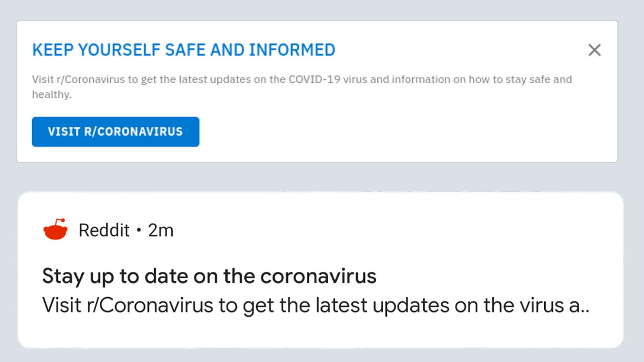Click the word "healthy." in banner description
The image size is (644, 362).
52,95
